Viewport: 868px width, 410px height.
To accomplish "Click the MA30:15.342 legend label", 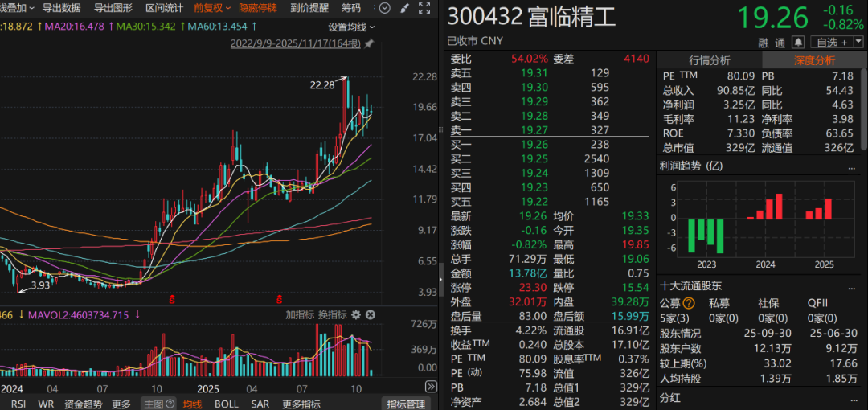I will click(146, 26).
